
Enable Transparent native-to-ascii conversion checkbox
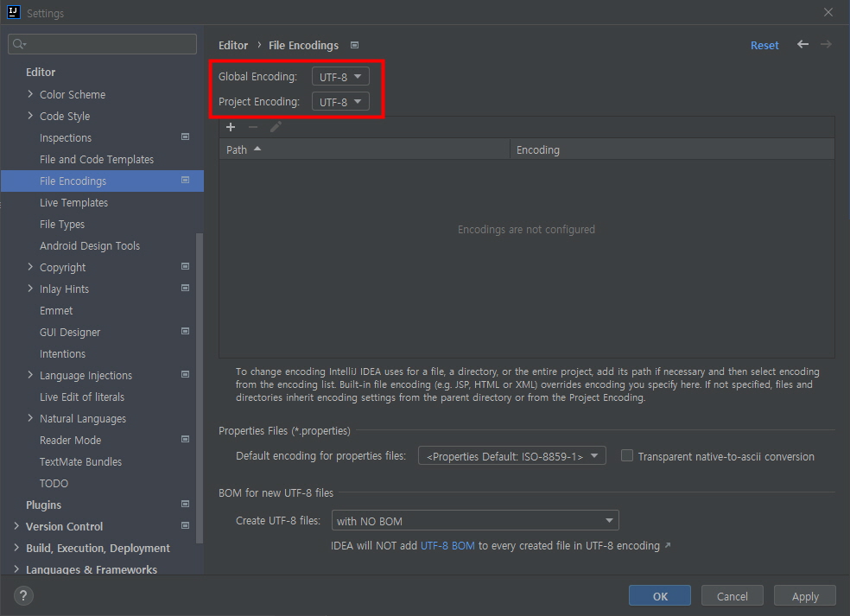coord(626,455)
